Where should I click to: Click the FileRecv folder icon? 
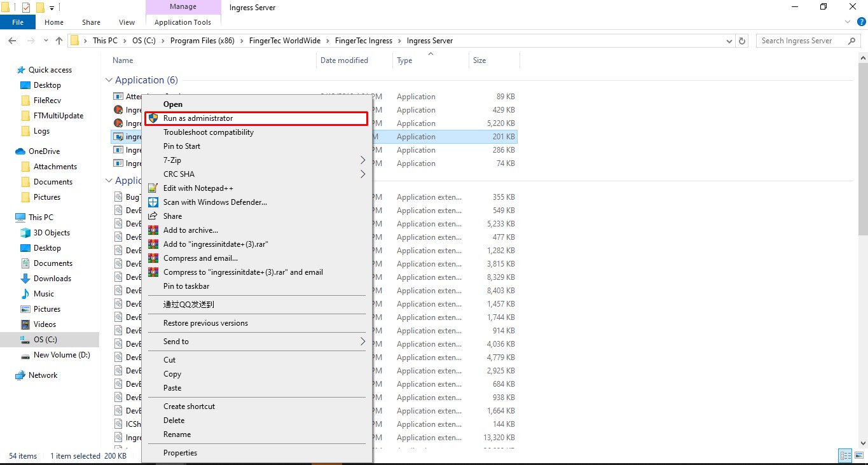click(25, 101)
